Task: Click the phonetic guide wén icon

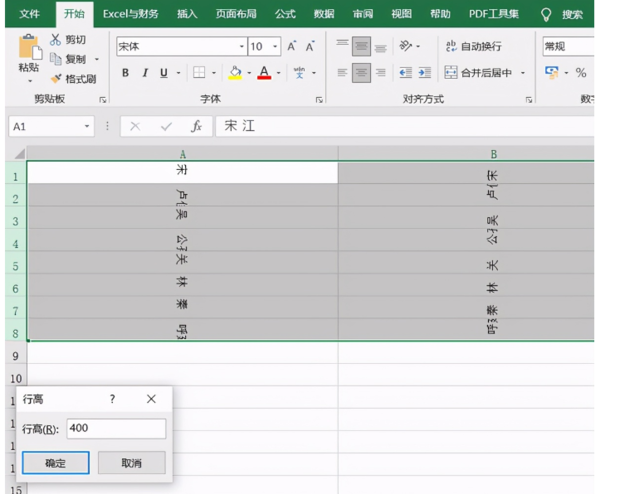Action: coord(299,73)
